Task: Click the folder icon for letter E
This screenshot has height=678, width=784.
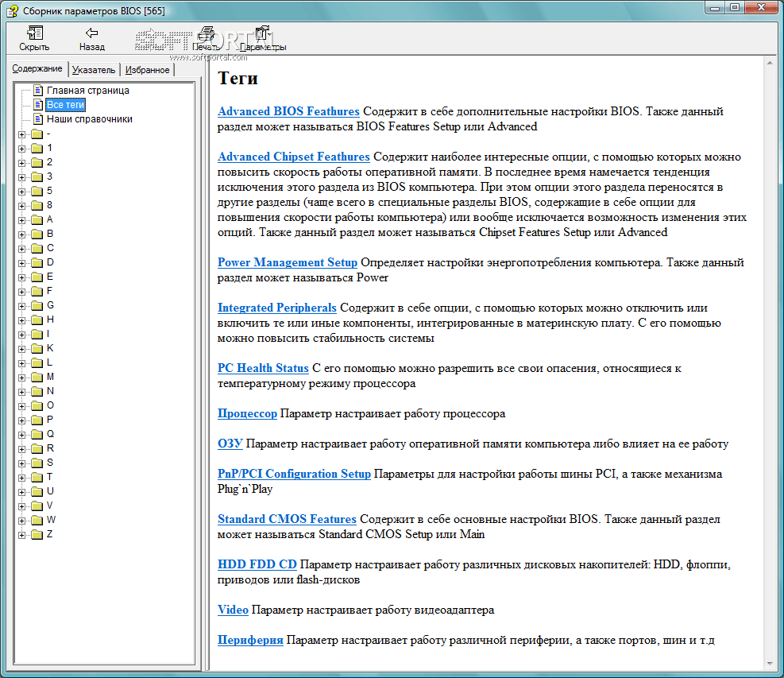Action: click(x=37, y=277)
